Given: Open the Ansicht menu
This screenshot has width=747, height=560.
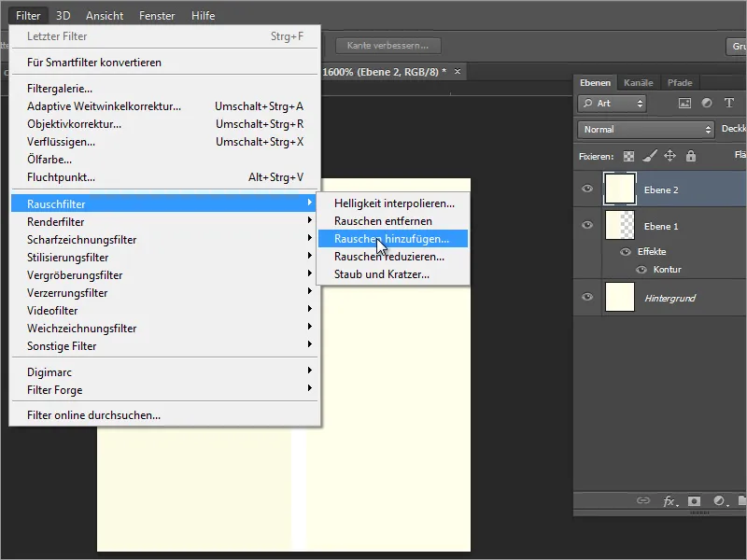Looking at the screenshot, I should [x=105, y=16].
